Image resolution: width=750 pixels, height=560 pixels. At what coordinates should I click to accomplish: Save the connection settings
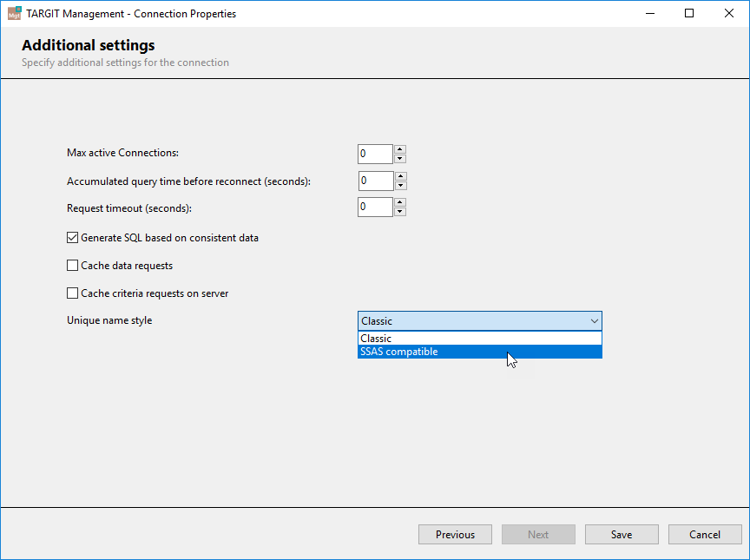pyautogui.click(x=622, y=534)
